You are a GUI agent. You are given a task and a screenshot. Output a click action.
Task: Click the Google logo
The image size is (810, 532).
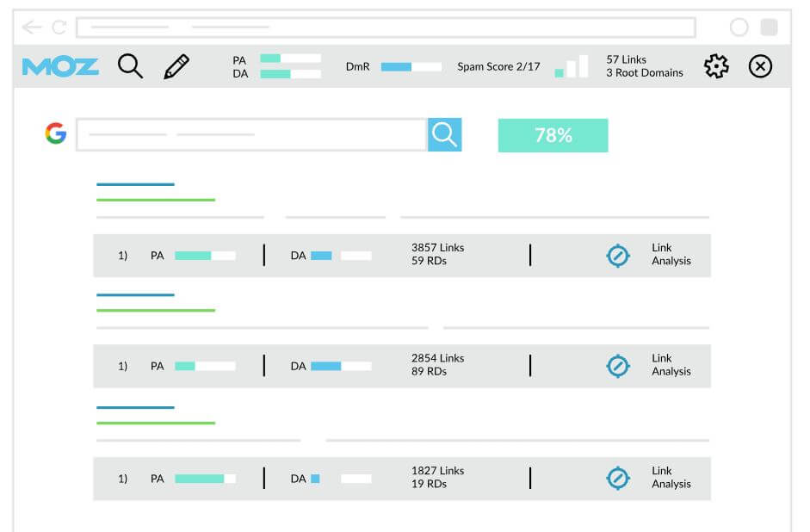coord(56,133)
